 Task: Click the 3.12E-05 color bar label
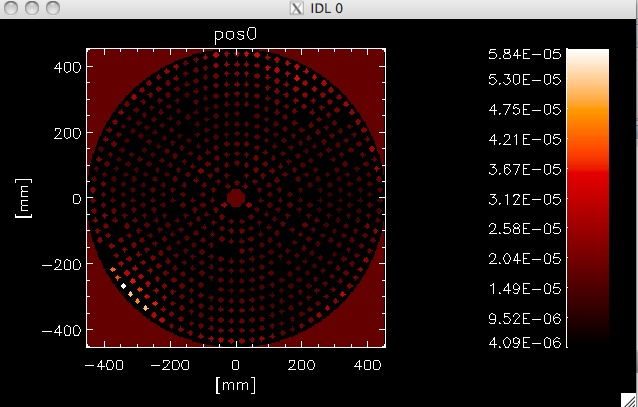pyautogui.click(x=524, y=199)
